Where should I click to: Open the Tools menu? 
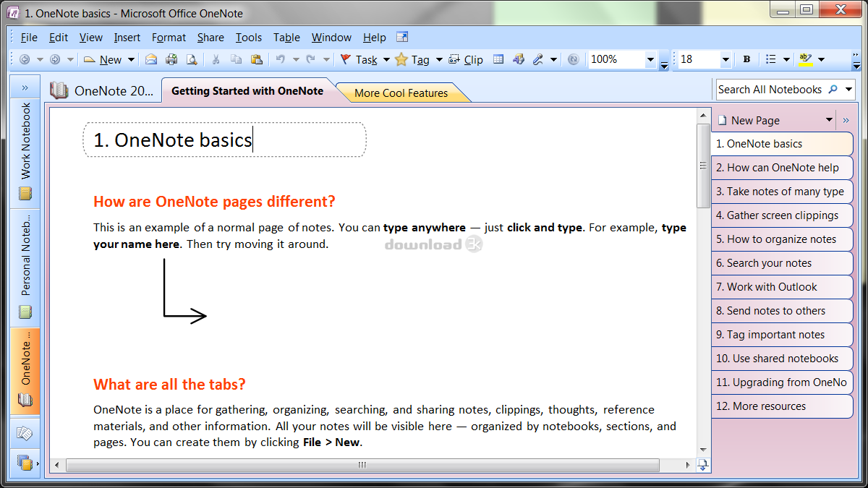tap(249, 37)
